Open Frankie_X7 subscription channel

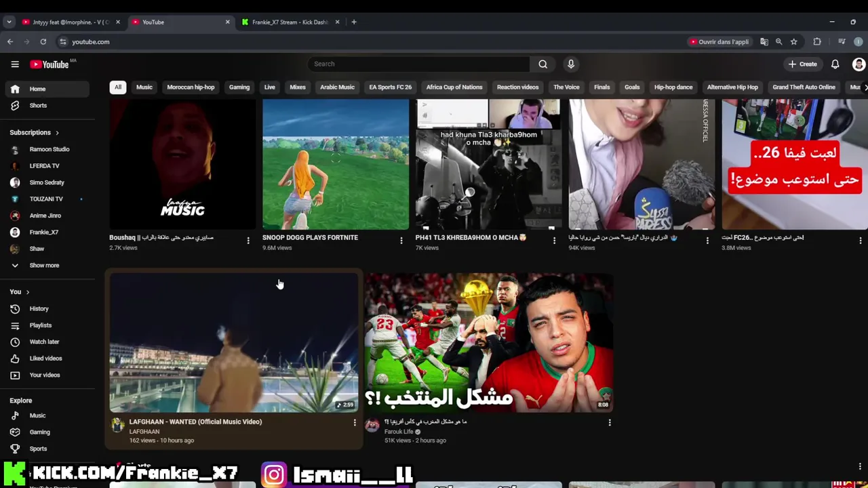click(47, 232)
